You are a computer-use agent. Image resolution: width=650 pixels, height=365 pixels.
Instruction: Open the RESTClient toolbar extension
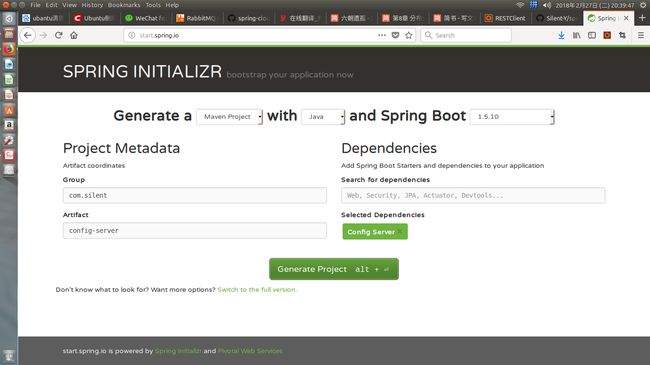point(607,35)
